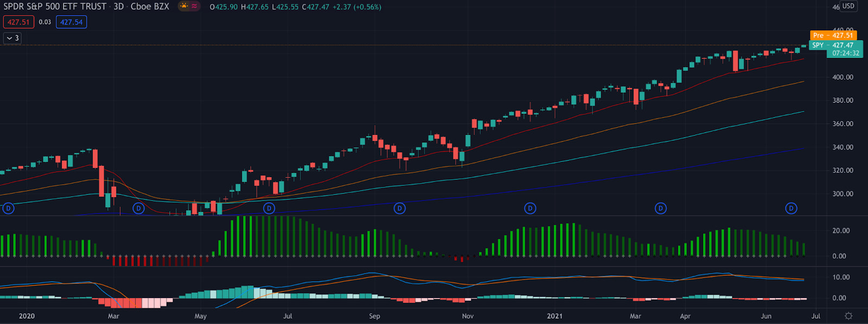The height and width of the screenshot is (324, 868).
Task: Click the 400.00 level on the price scale
Action: click(843, 77)
